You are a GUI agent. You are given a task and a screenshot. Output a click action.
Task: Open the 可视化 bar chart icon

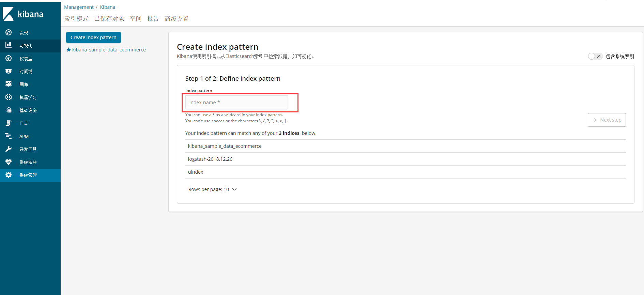click(9, 45)
